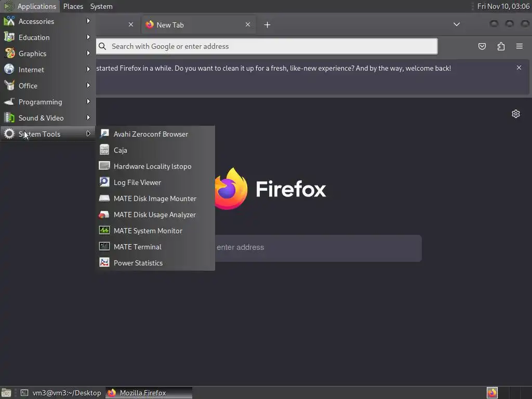The image size is (532, 399).
Task: Open the Places menu
Action: coord(73,6)
